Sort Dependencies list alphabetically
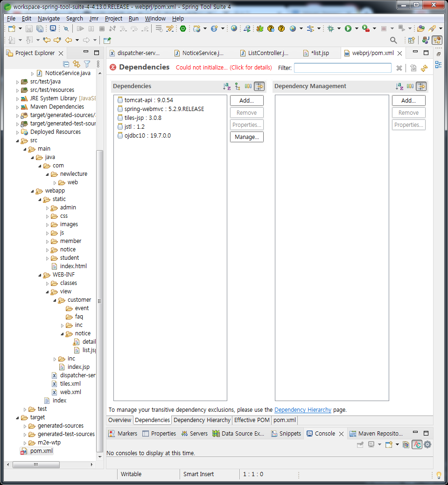Image resolution: width=448 pixels, height=485 pixels. tap(227, 86)
